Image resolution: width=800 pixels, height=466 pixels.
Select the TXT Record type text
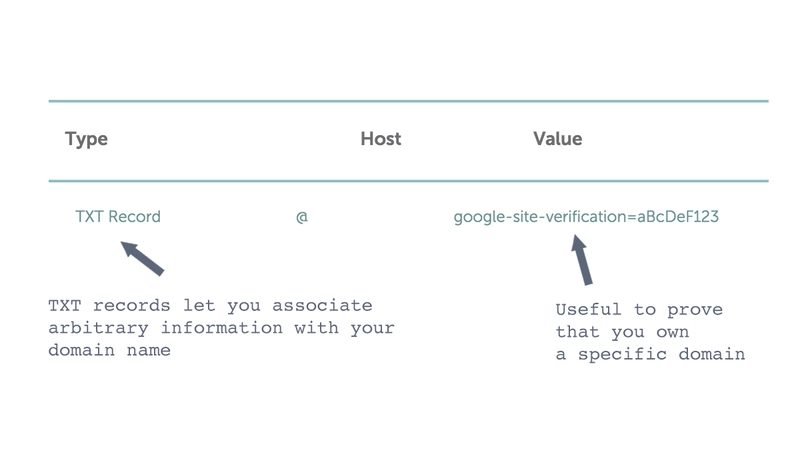(x=118, y=216)
